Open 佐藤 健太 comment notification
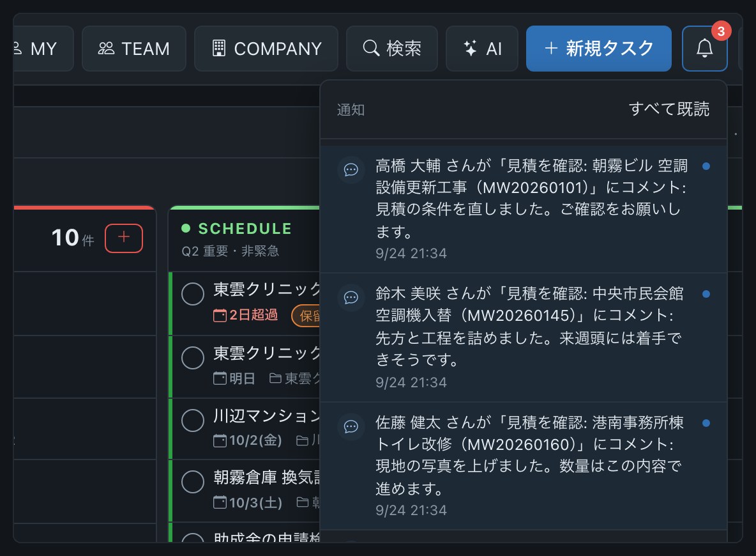This screenshot has width=756, height=556. (x=524, y=467)
